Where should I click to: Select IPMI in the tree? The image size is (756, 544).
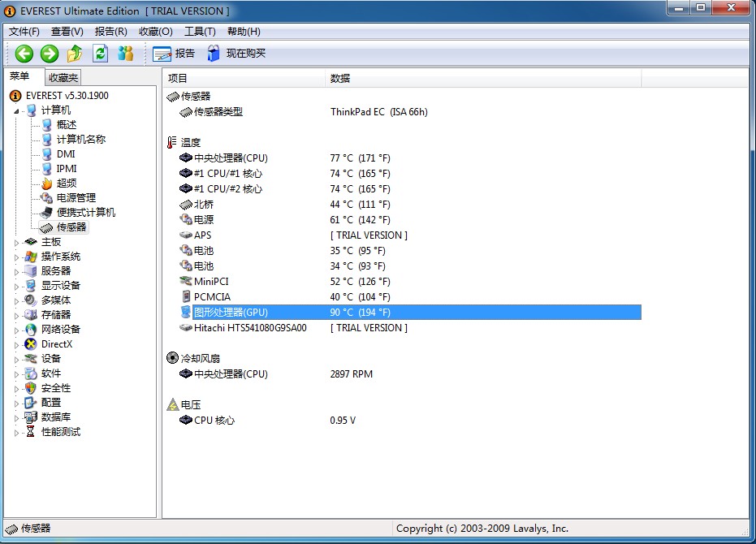(x=67, y=168)
